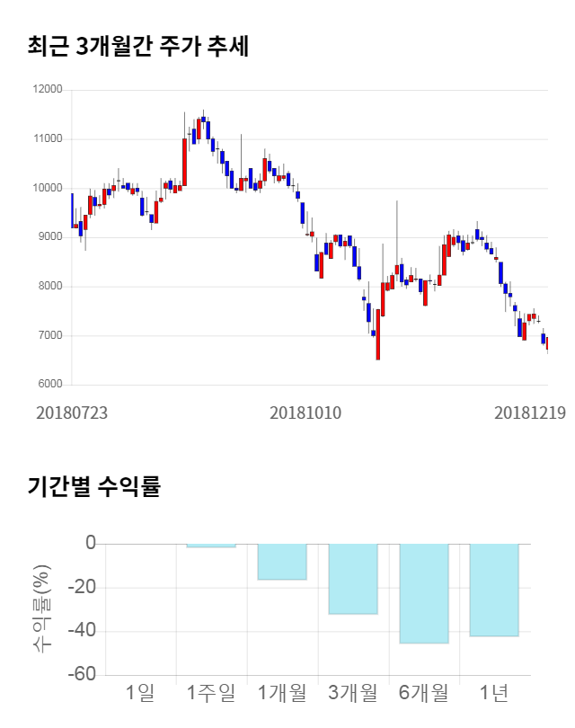Select the 1년 return bar
This screenshot has height=728, width=575.
coord(494,590)
